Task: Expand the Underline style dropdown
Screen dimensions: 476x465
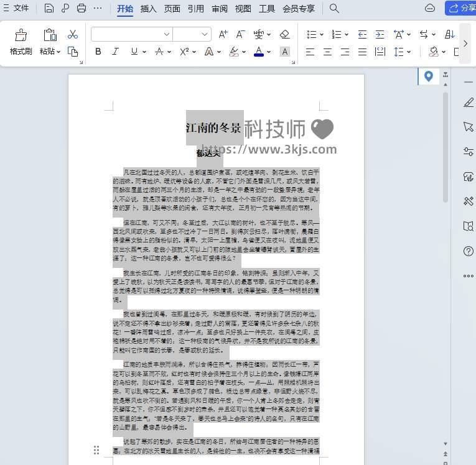Action: pyautogui.click(x=144, y=52)
